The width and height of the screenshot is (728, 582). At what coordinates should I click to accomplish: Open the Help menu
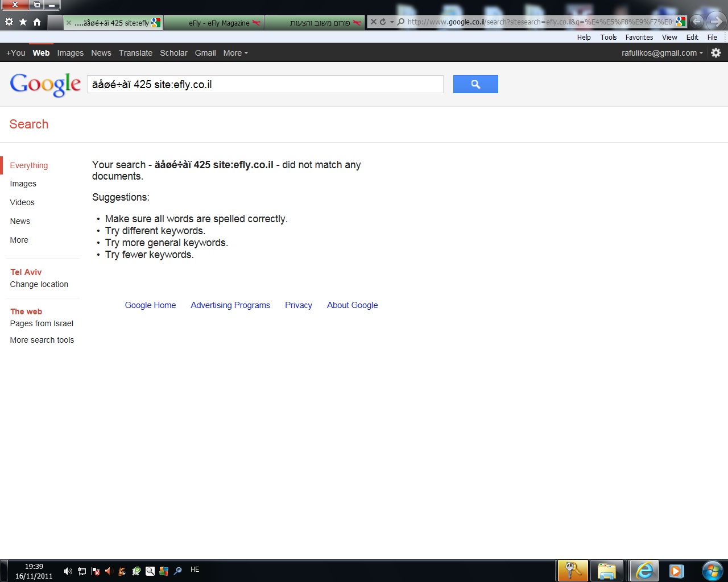click(584, 38)
